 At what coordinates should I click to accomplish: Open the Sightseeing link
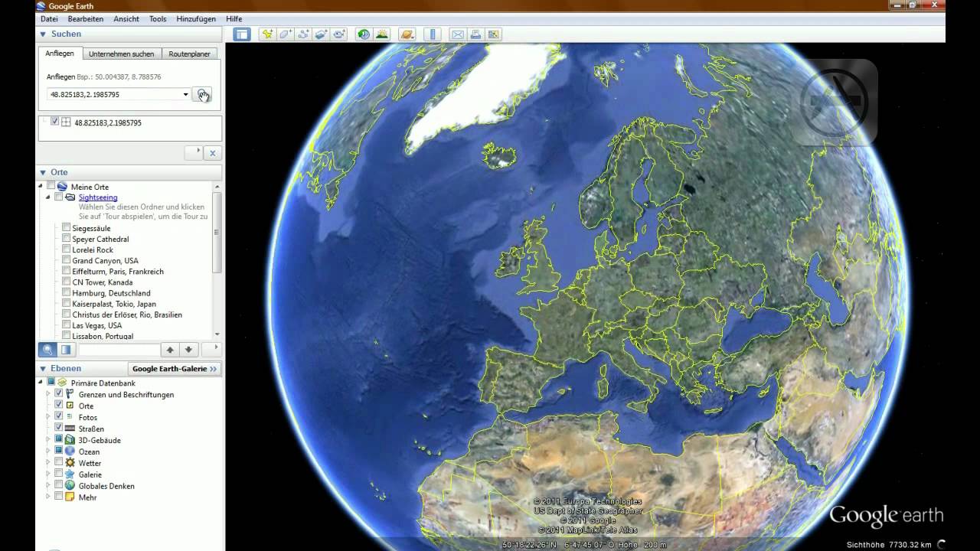coord(98,197)
